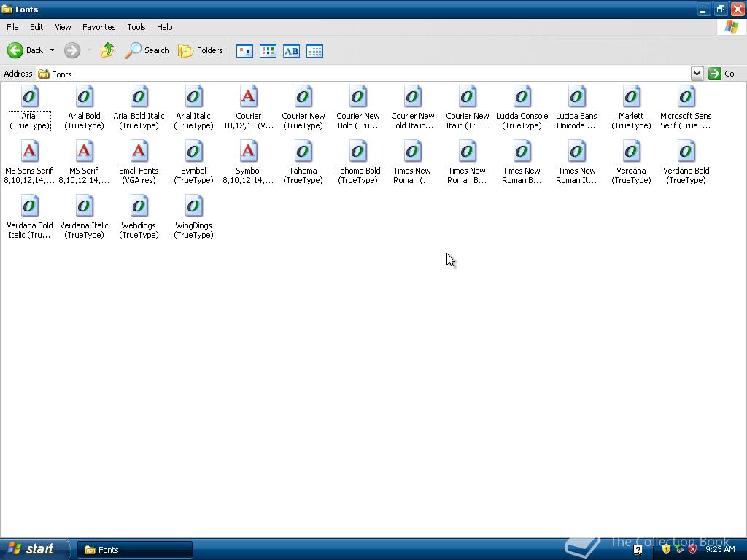Screen dimensions: 747x560
Task: Open the Favorites menu
Action: pos(98,27)
